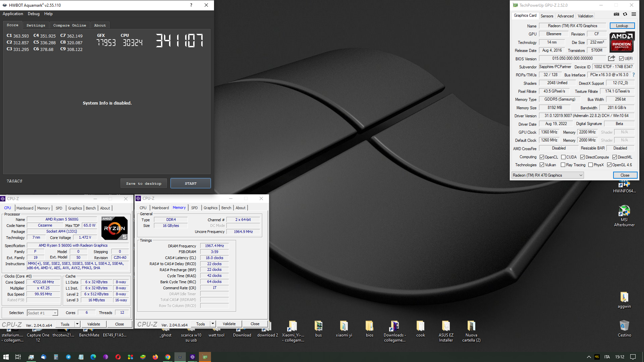The image size is (644, 362).
Task: Click Tools button in right CPU-Z window
Action: [x=201, y=324]
